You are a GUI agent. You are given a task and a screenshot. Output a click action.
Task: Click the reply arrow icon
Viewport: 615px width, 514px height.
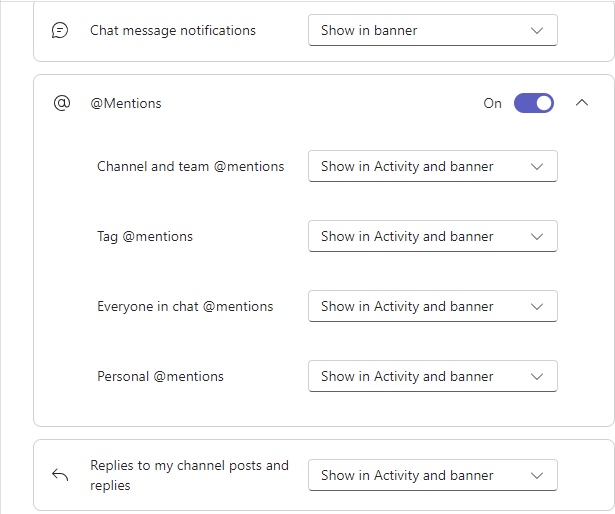[x=60, y=475]
